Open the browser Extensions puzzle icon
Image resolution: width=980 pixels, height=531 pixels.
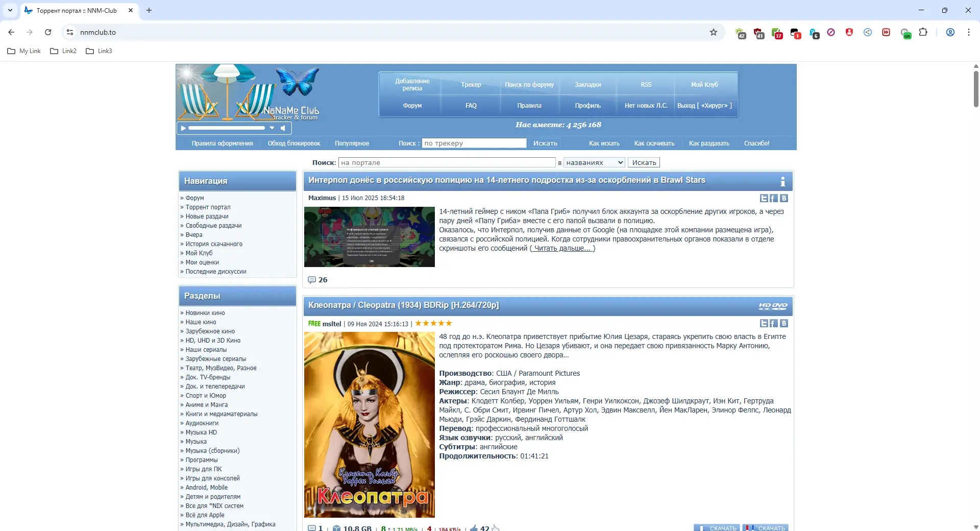(923, 32)
